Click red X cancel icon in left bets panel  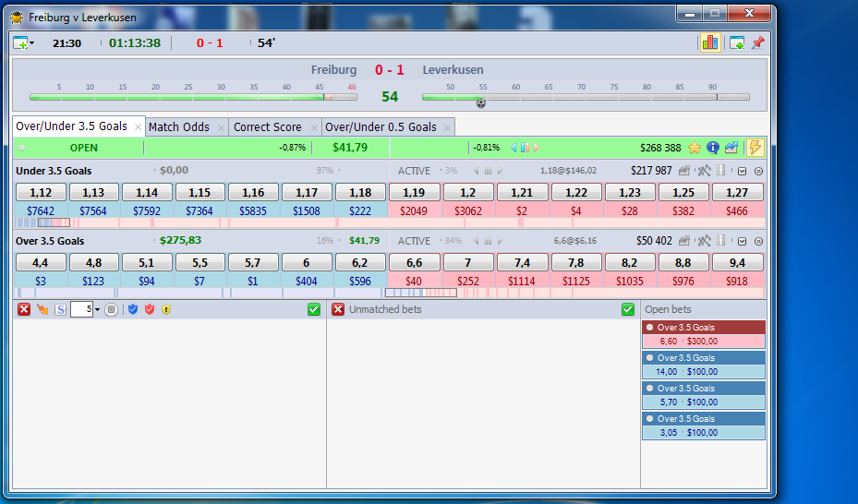tap(24, 310)
